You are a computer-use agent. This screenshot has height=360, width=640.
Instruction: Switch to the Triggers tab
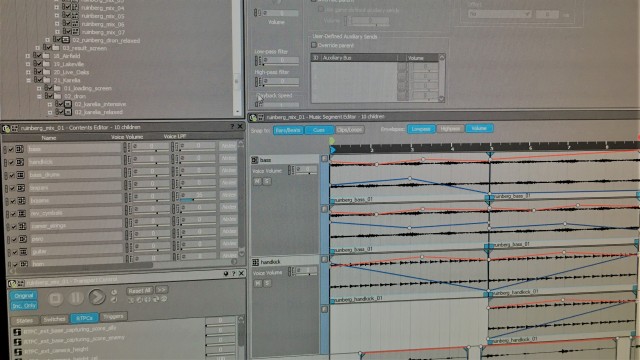coord(113,316)
